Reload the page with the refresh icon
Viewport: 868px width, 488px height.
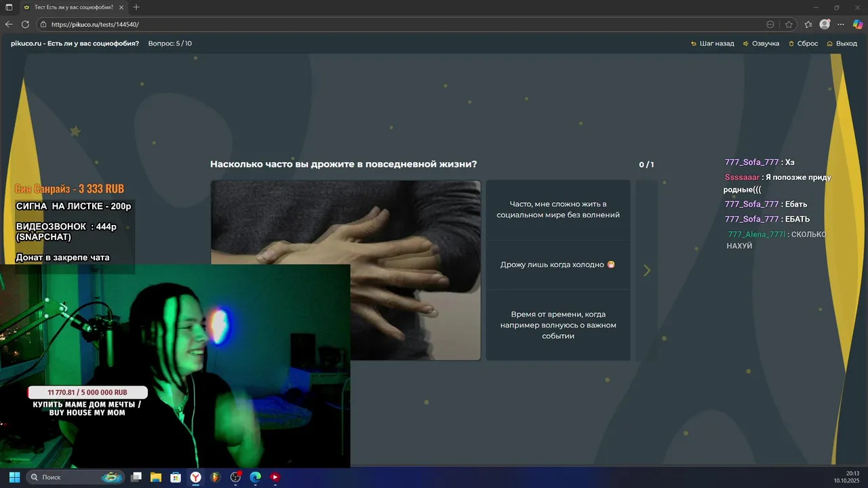click(x=25, y=24)
